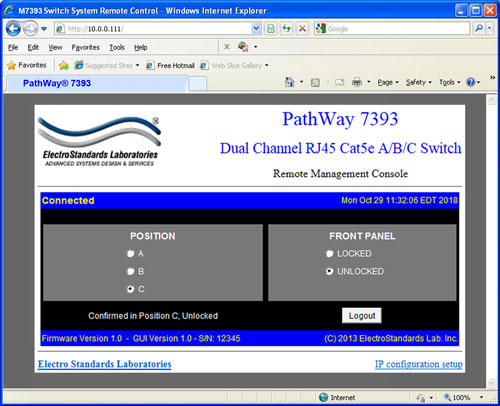Click the Confirmed in Position C, Unlocked text
The width and height of the screenshot is (500, 406).
point(153,316)
